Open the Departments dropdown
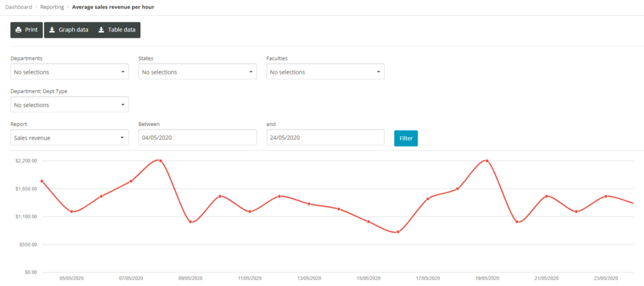Screen dimensions: 644x286 pos(69,72)
